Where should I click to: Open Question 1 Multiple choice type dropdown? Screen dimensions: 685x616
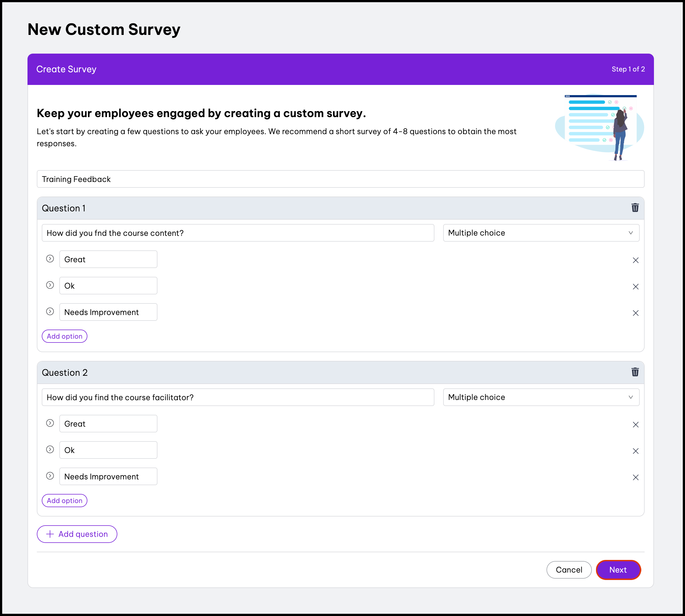541,233
